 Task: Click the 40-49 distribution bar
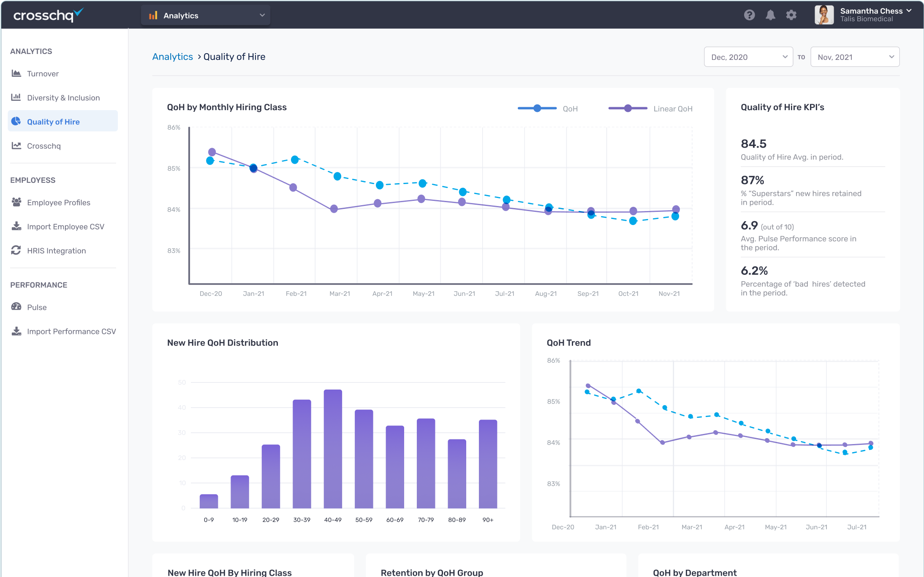(333, 449)
